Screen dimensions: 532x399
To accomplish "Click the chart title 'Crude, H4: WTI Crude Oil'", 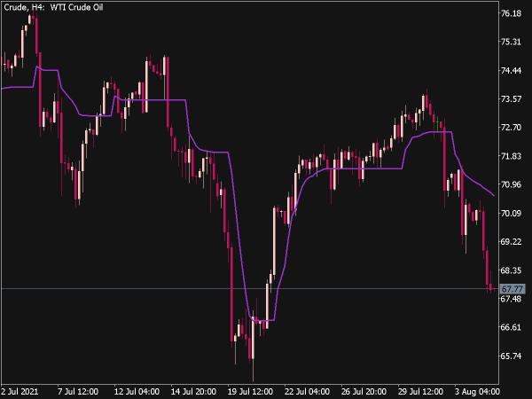I will click(x=53, y=7).
